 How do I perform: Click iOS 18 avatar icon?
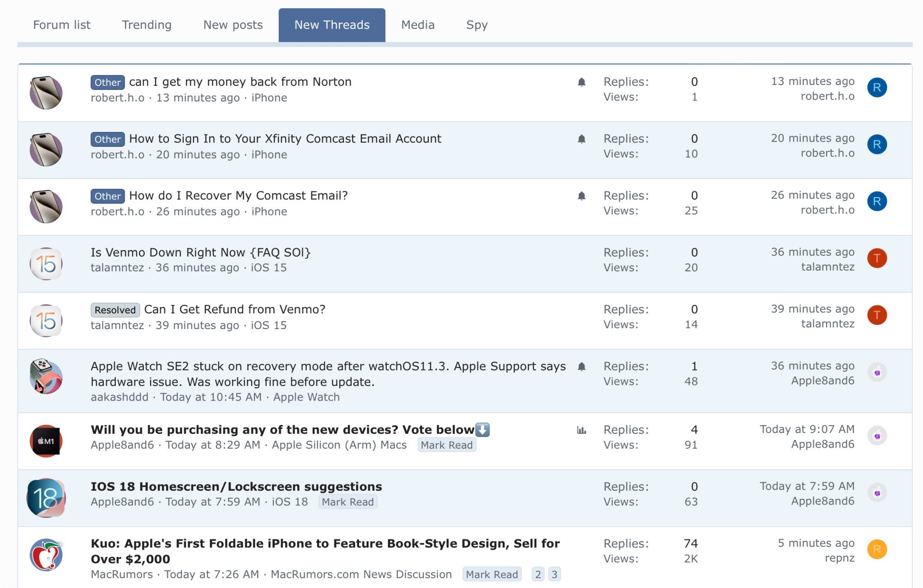tap(46, 498)
